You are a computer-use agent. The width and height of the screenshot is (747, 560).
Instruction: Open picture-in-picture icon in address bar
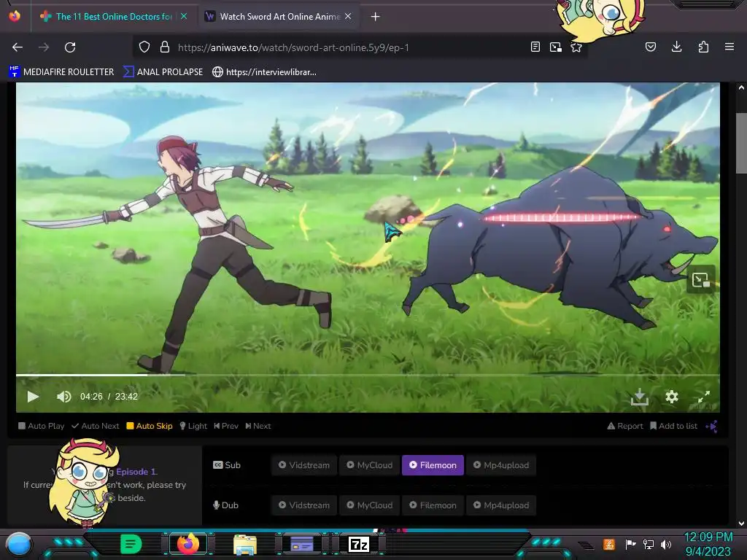pyautogui.click(x=555, y=47)
